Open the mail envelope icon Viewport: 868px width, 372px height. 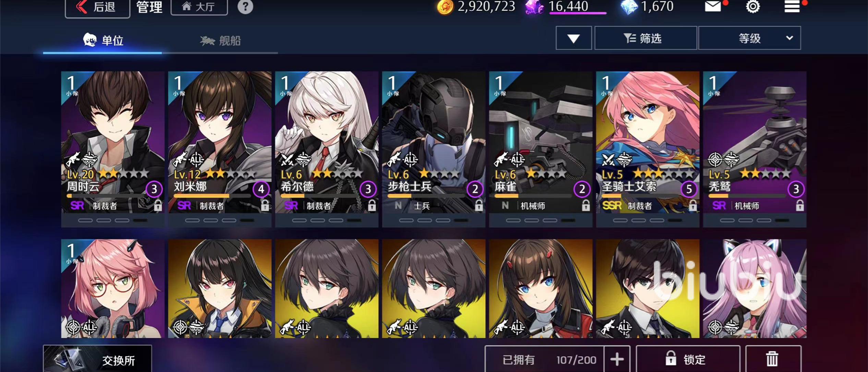pos(713,6)
